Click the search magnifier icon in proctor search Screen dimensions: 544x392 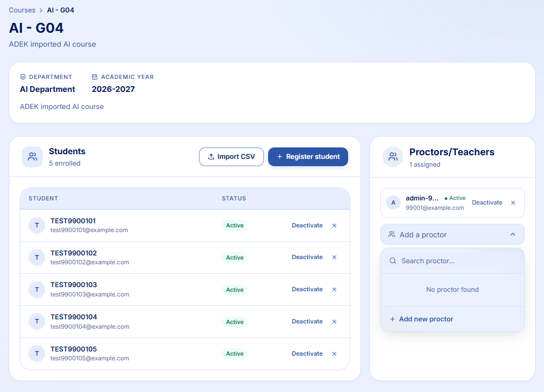point(393,261)
